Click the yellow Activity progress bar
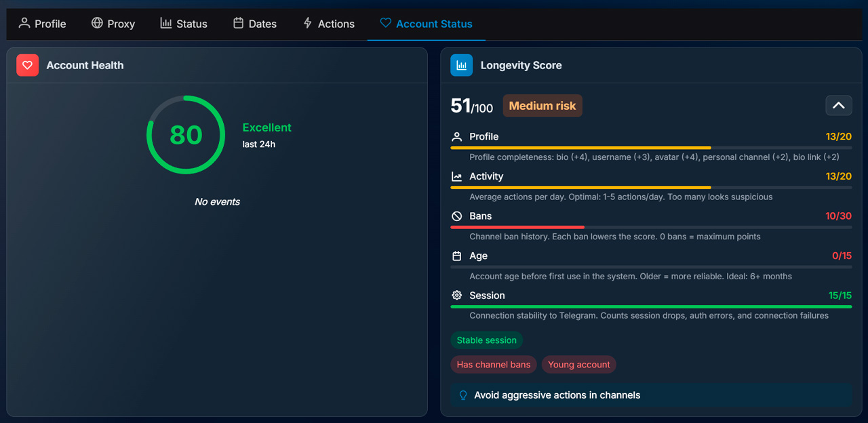Screen dimensions: 868x423 tap(580, 187)
